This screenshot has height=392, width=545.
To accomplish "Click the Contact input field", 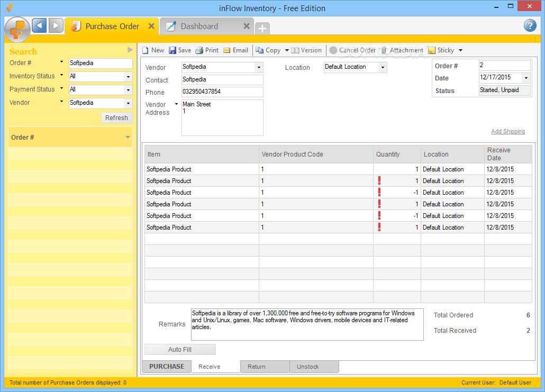I will 222,79.
